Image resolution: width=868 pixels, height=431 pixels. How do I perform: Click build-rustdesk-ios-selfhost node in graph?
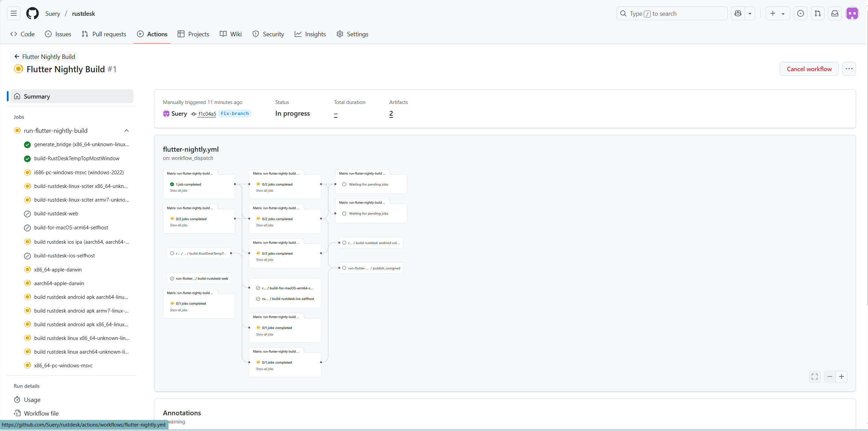285,299
